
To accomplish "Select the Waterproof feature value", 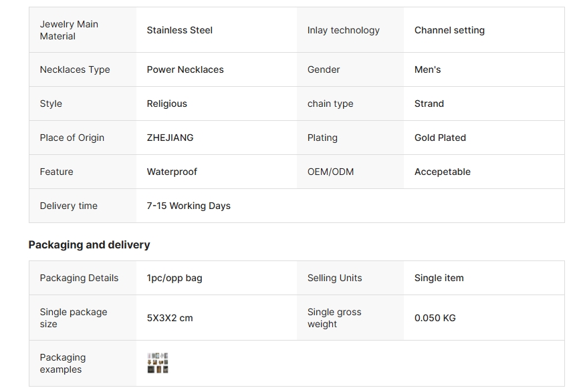I will [172, 172].
